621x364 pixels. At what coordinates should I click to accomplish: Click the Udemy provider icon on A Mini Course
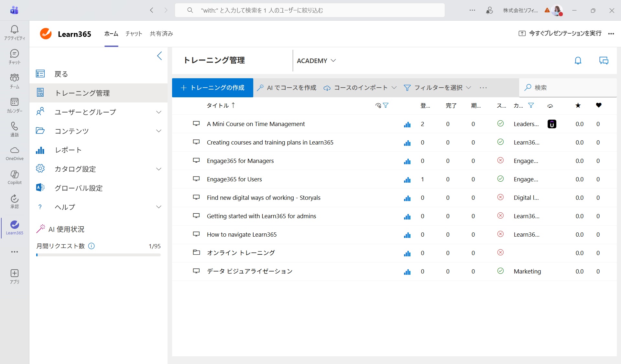[552, 124]
